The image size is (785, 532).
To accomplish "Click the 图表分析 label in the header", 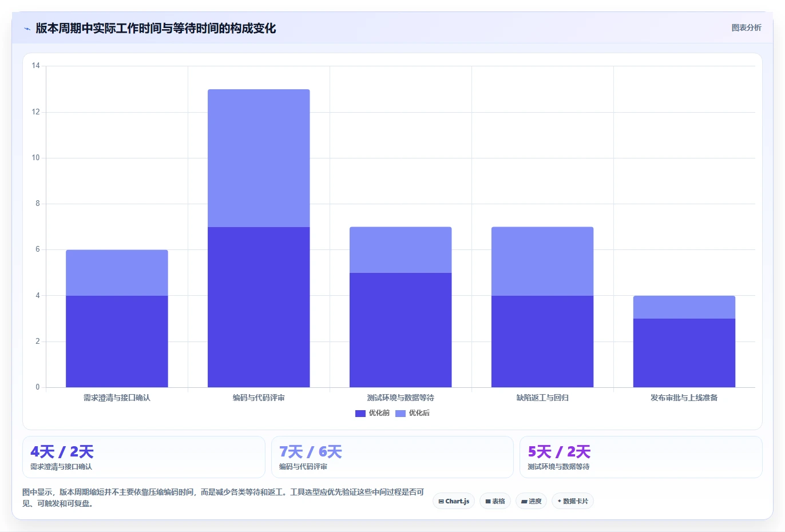I will pyautogui.click(x=746, y=27).
